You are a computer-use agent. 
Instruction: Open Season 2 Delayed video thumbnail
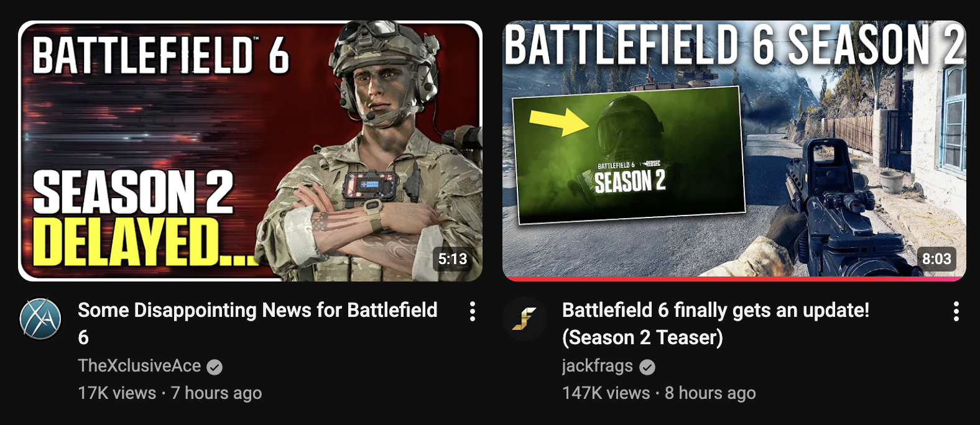coord(251,151)
